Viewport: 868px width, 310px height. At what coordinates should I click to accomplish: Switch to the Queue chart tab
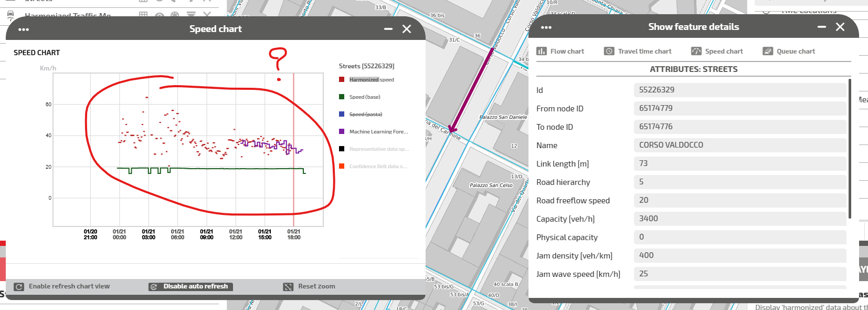pyautogui.click(x=796, y=51)
